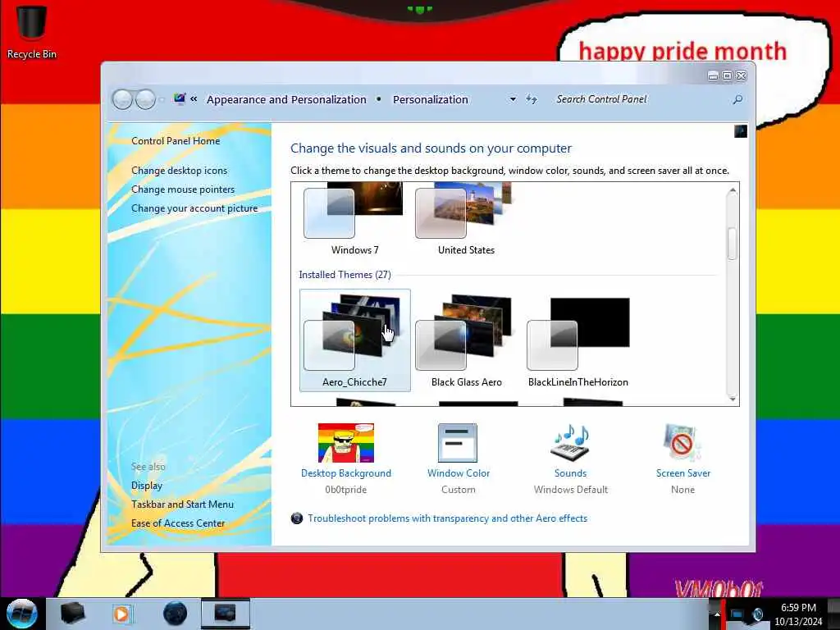The width and height of the screenshot is (840, 630).
Task: Click the search magnifier icon
Action: point(737,99)
